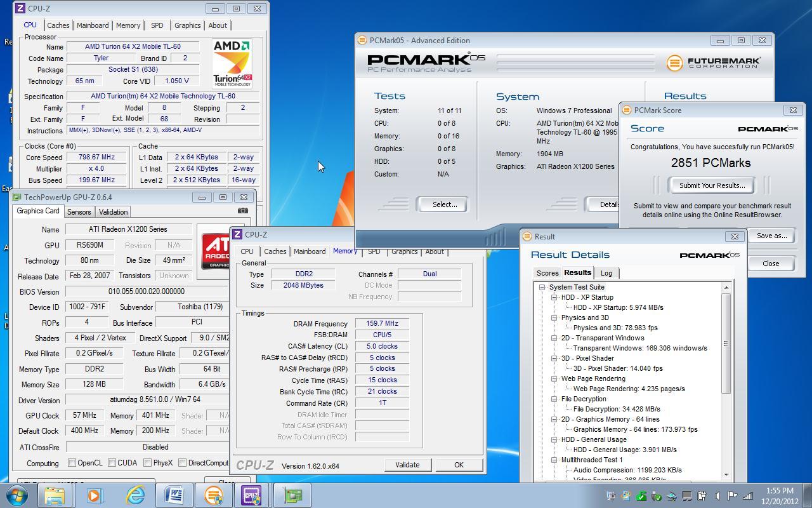This screenshot has width=812, height=508.
Task: Collapse the HDD - General Usage node
Action: pos(554,439)
